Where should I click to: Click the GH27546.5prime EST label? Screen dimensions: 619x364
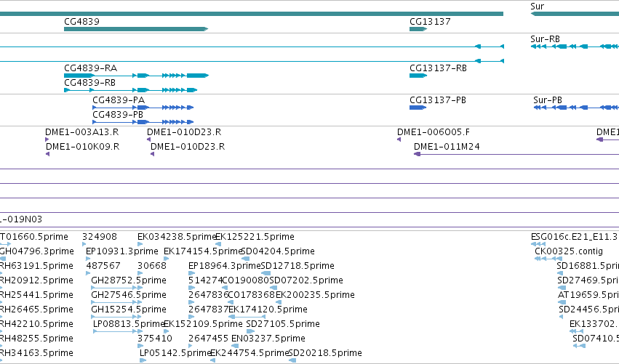129,295
